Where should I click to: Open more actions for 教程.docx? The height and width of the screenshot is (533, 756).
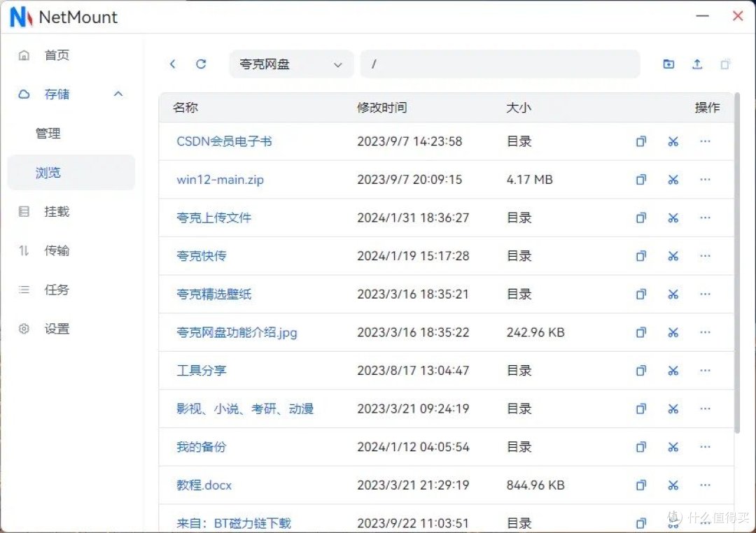pos(704,485)
